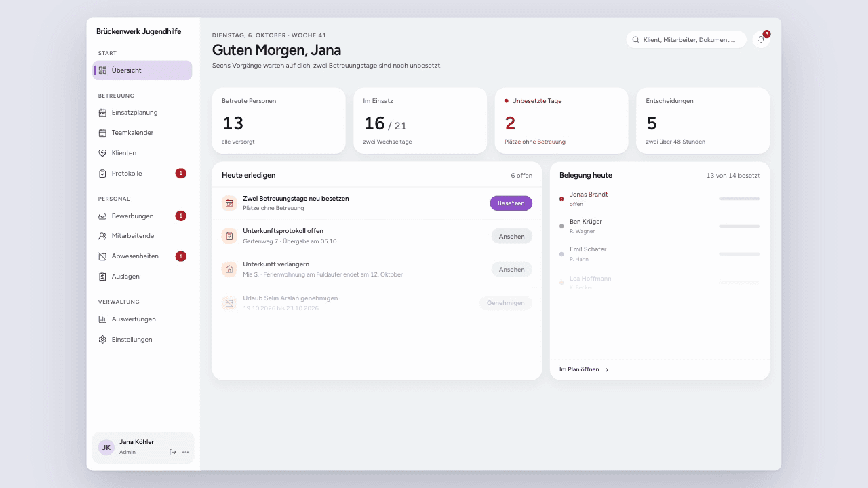Click the logout icon beside Jana Köhler
Viewport: 868px width, 488px height.
(x=173, y=452)
